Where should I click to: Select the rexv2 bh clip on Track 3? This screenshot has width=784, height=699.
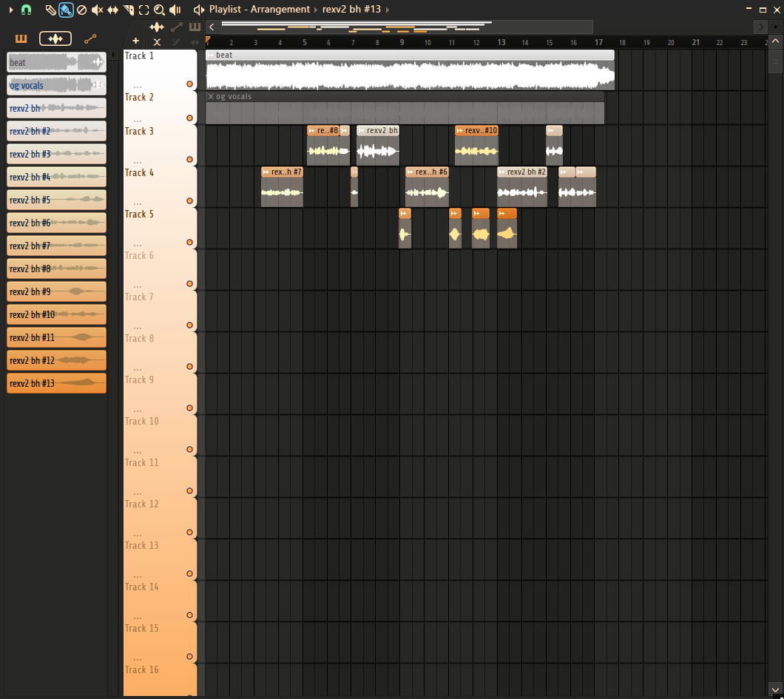(378, 146)
